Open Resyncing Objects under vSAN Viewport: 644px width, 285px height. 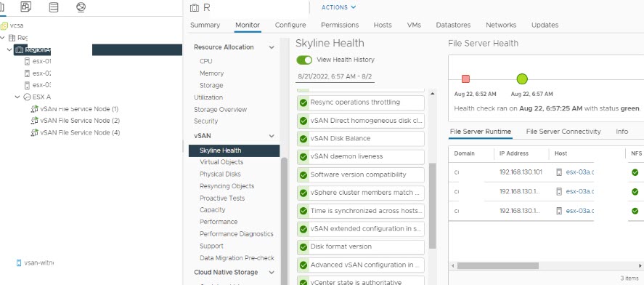pyautogui.click(x=227, y=186)
